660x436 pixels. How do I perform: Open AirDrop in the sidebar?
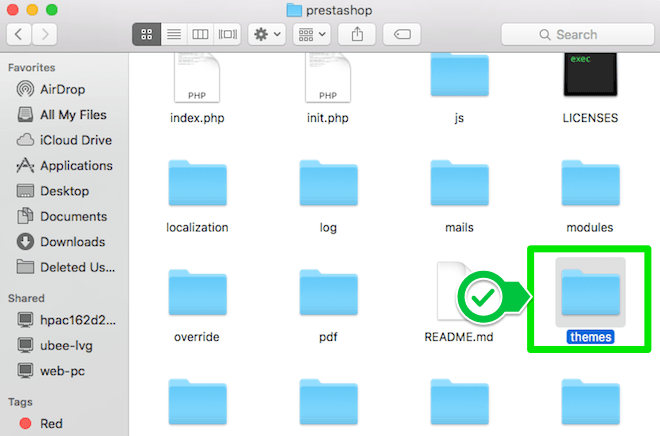click(64, 89)
